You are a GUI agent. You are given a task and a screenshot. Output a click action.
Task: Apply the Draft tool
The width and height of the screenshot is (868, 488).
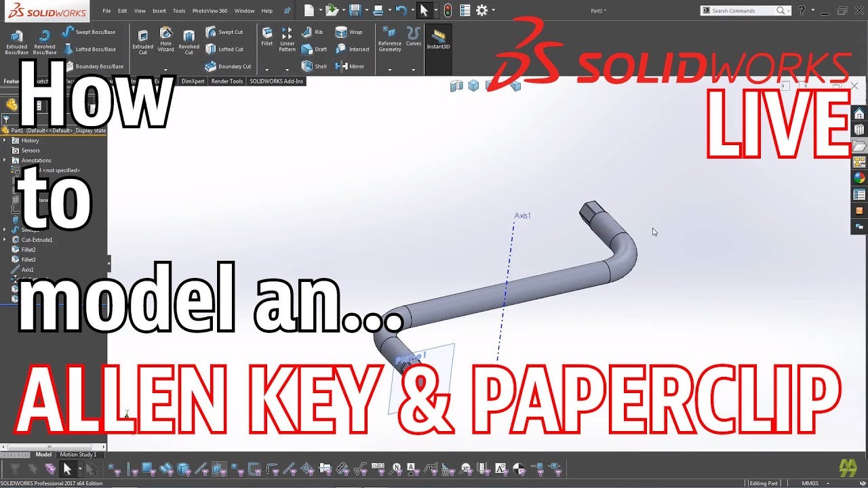click(314, 49)
